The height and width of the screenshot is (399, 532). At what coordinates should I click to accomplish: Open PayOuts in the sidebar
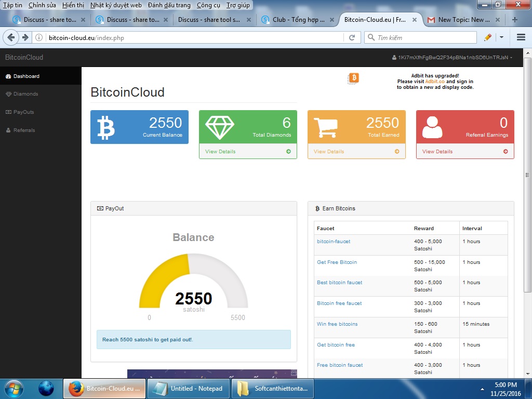pos(41,112)
